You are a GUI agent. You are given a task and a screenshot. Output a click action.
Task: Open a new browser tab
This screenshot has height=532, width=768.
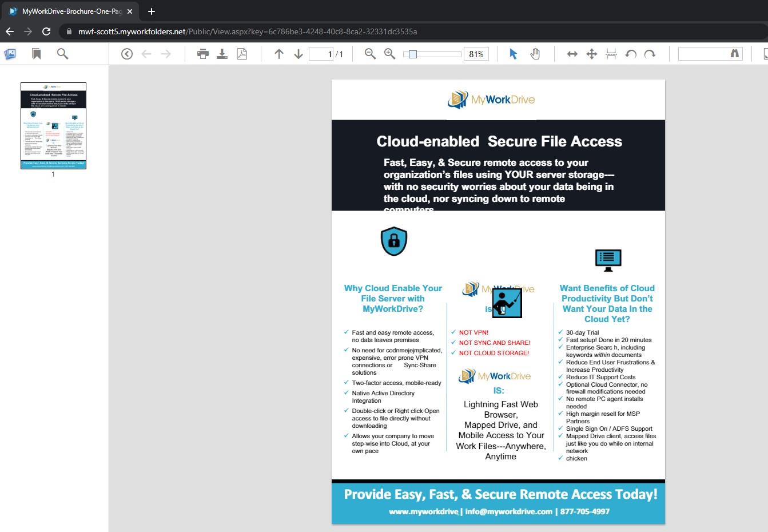tap(152, 11)
